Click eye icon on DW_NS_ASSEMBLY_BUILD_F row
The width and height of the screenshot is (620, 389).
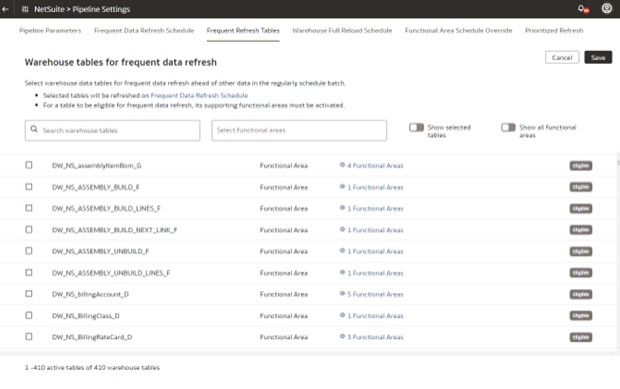tap(342, 187)
